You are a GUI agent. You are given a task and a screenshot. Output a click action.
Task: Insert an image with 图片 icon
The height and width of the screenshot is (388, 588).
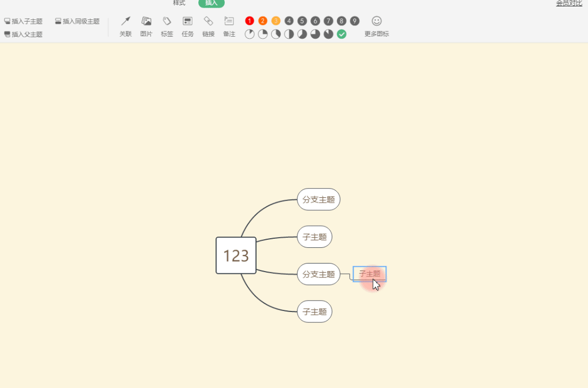click(x=146, y=22)
